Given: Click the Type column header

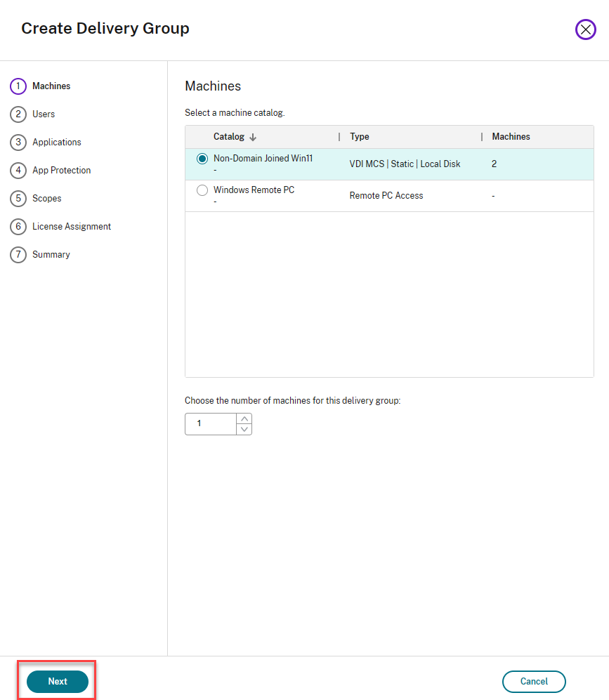Looking at the screenshot, I should click(x=359, y=137).
